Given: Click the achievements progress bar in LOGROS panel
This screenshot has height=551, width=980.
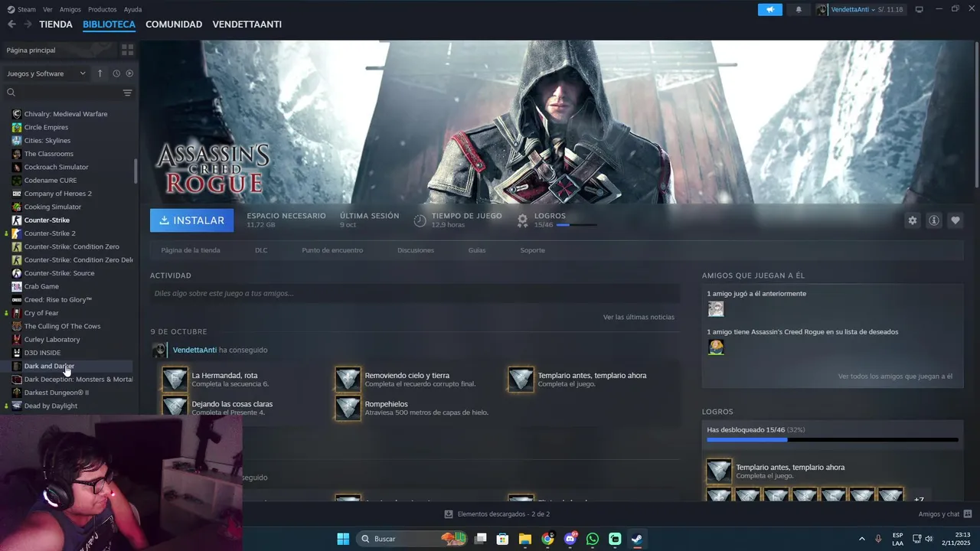Looking at the screenshot, I should 832,440.
